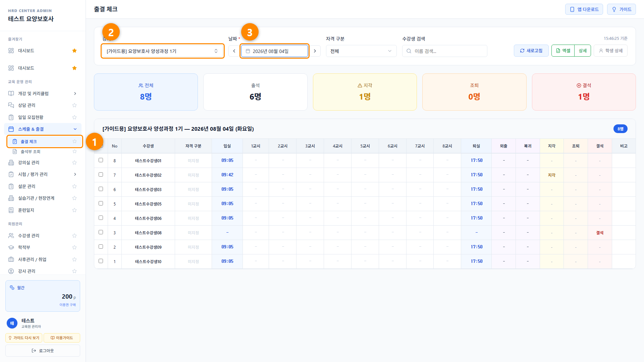644x362 pixels.
Task: Check the row for 테스트수강생10
Action: [101, 261]
